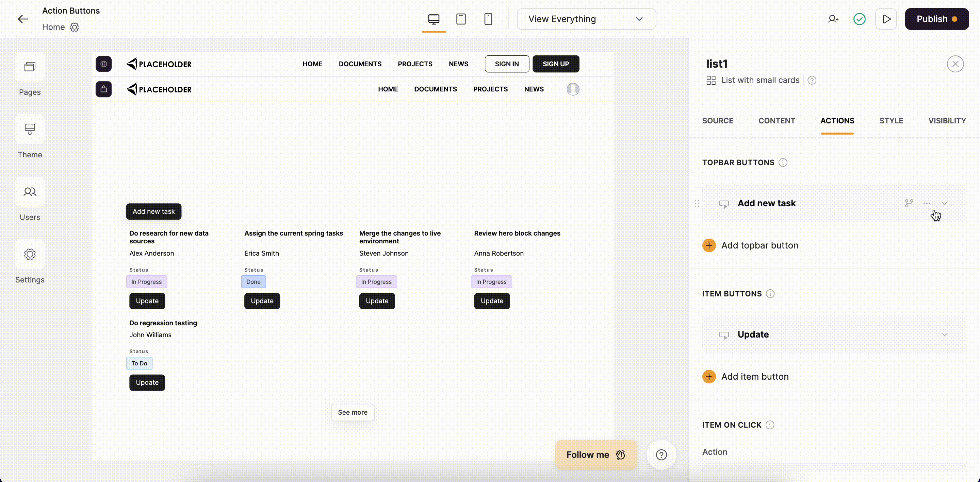Switch to tablet preview mode
This screenshot has height=482, width=980.
point(461,19)
